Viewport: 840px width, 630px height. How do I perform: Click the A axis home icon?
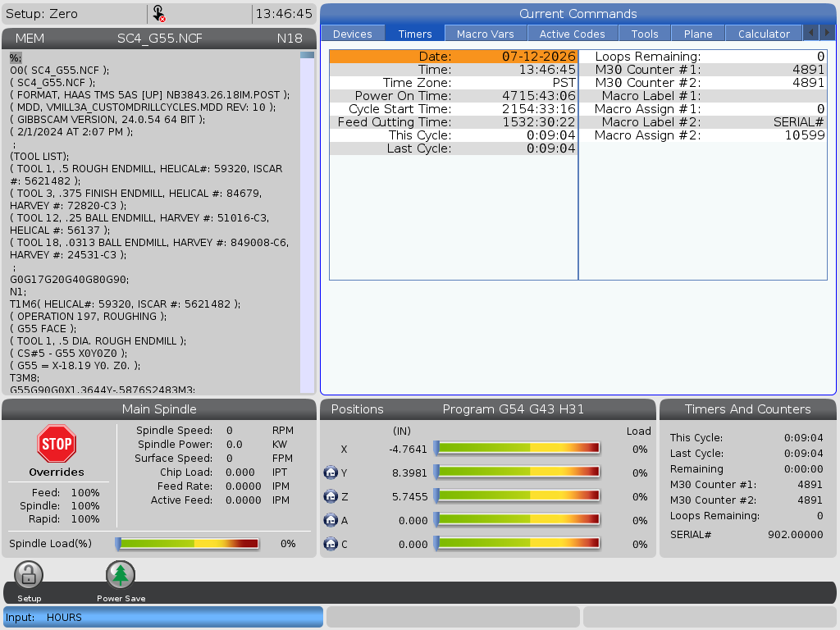coord(331,519)
